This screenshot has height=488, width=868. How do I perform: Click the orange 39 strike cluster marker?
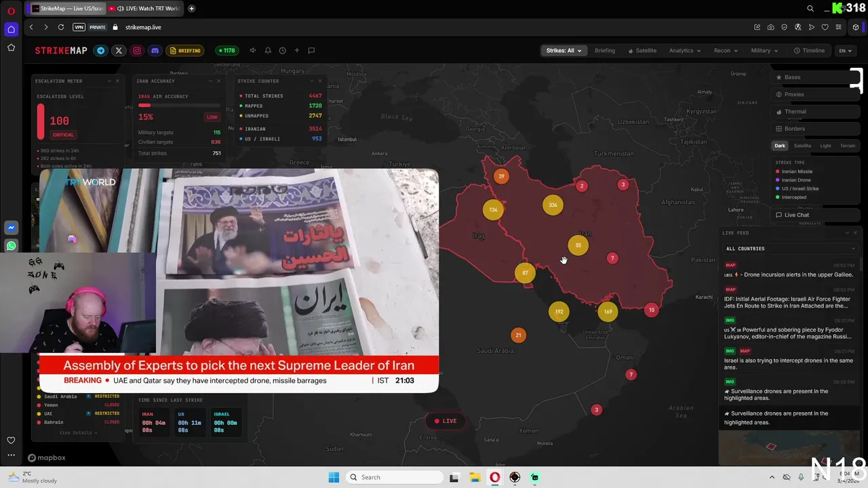pos(501,176)
